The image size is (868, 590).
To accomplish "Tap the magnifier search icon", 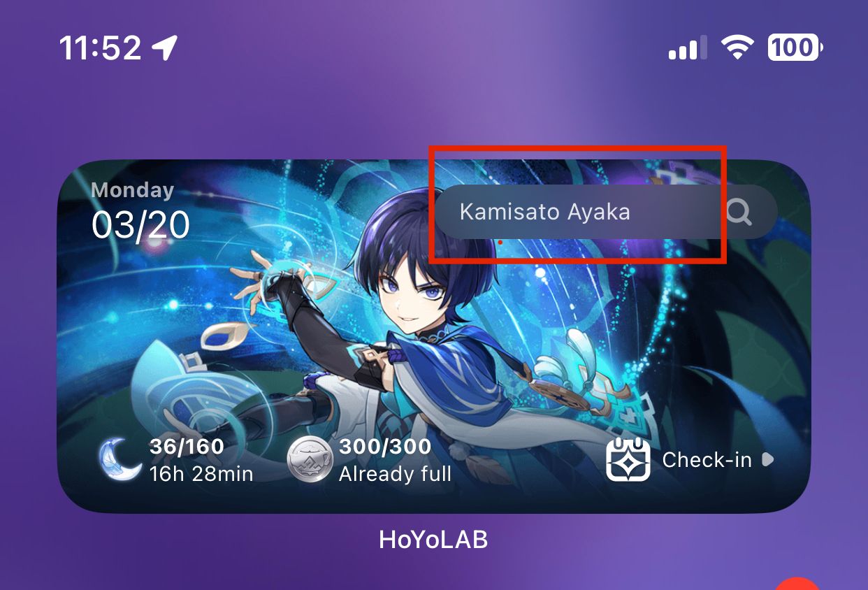I will click(x=739, y=211).
